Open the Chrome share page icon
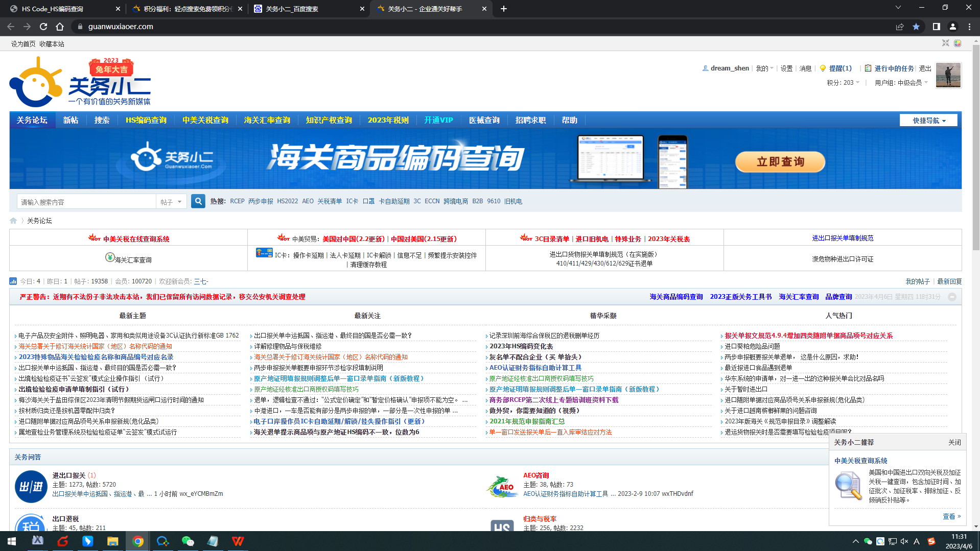 click(900, 27)
